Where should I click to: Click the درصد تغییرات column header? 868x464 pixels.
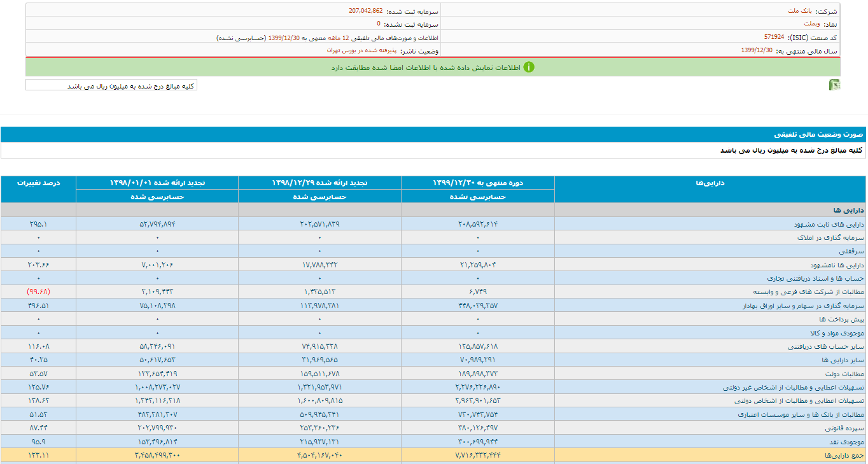[39, 183]
